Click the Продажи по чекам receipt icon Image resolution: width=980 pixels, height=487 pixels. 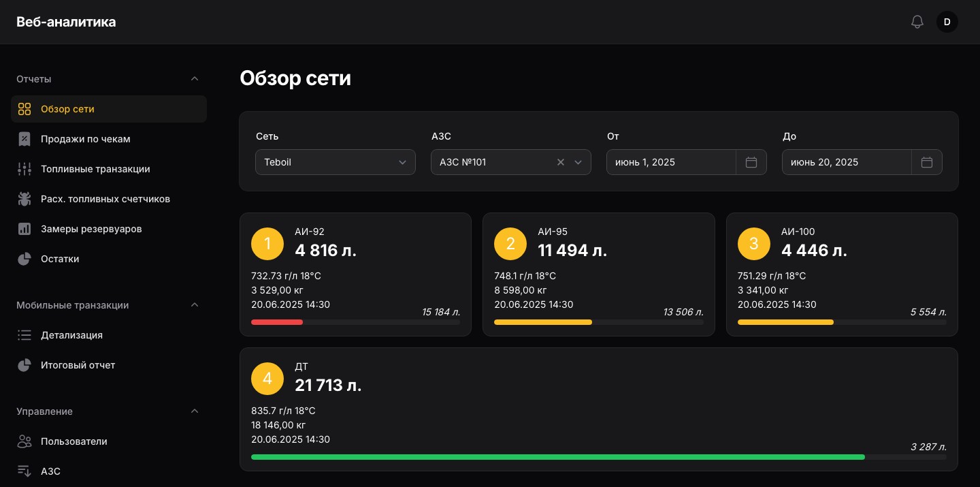pos(24,139)
